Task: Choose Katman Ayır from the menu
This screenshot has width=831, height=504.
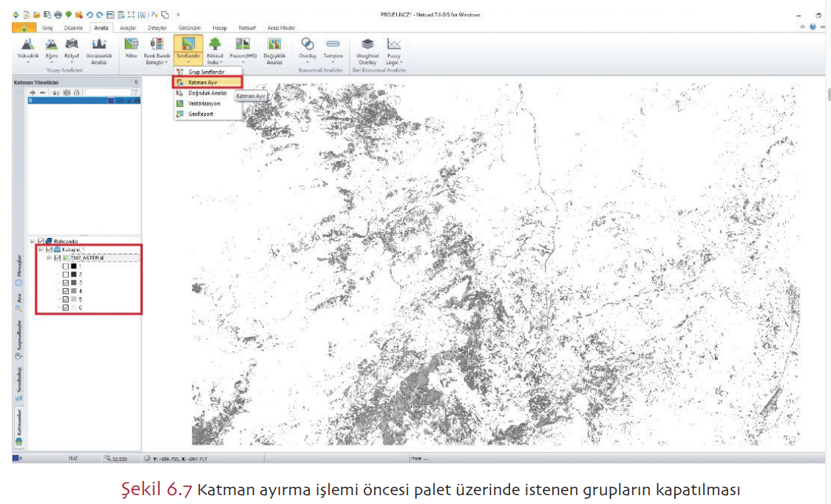Action: pyautogui.click(x=202, y=83)
